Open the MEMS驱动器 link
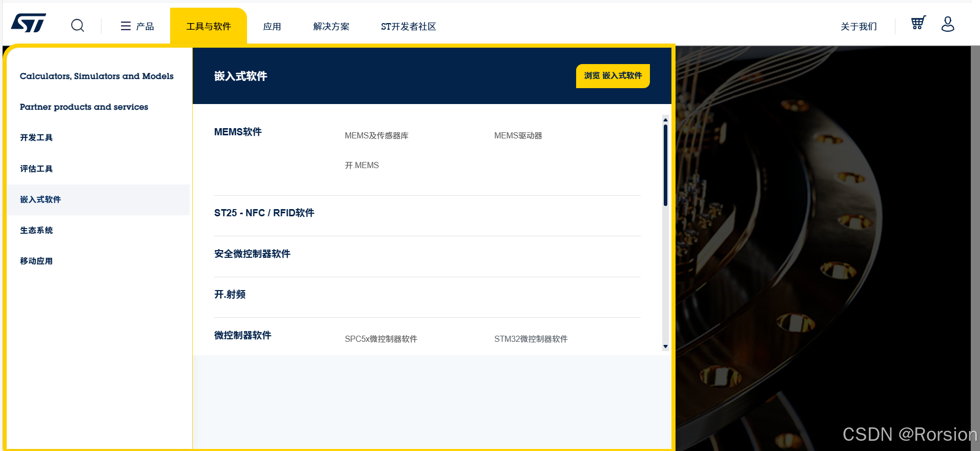The height and width of the screenshot is (451, 980). (x=518, y=135)
